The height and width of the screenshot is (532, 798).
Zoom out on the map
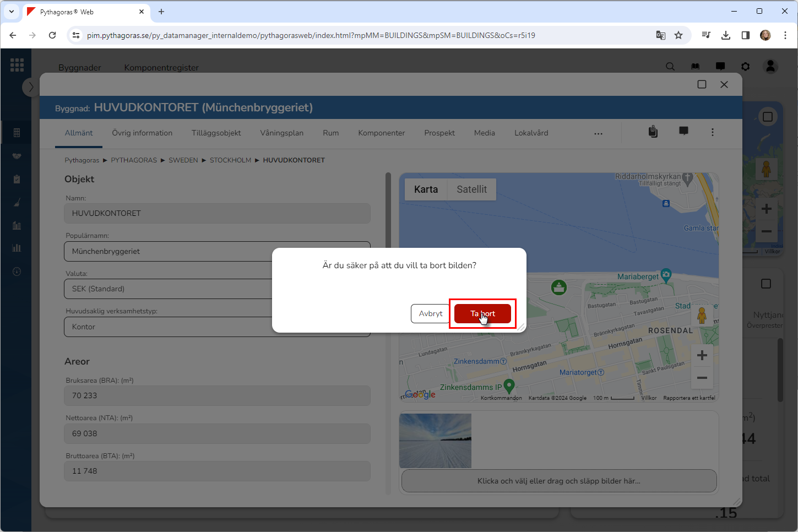coord(702,378)
